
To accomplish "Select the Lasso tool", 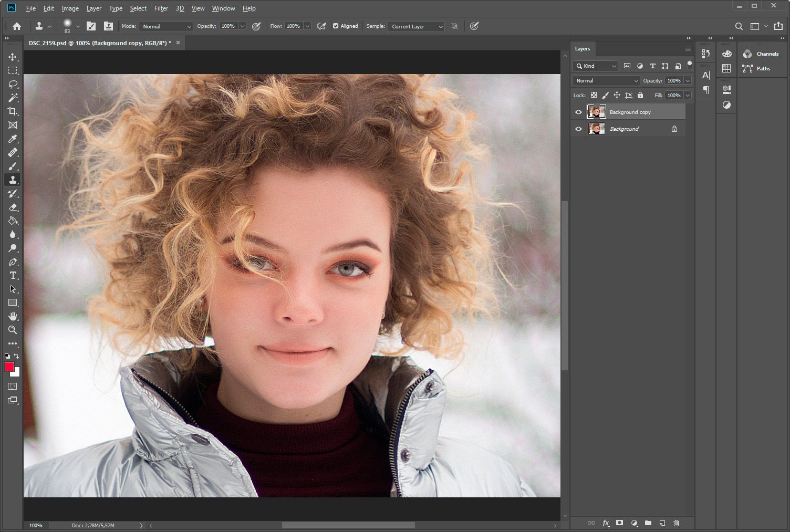I will point(13,84).
